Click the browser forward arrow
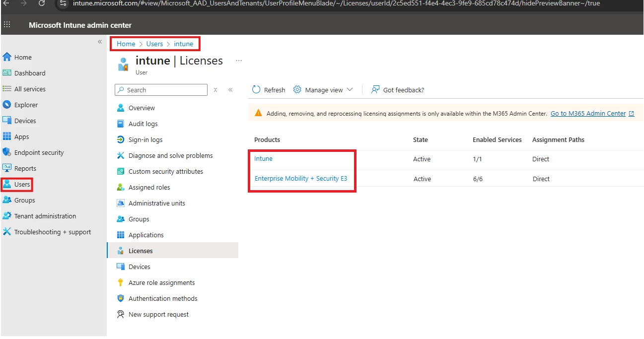Viewport: 644px width, 339px height. pyautogui.click(x=24, y=3)
